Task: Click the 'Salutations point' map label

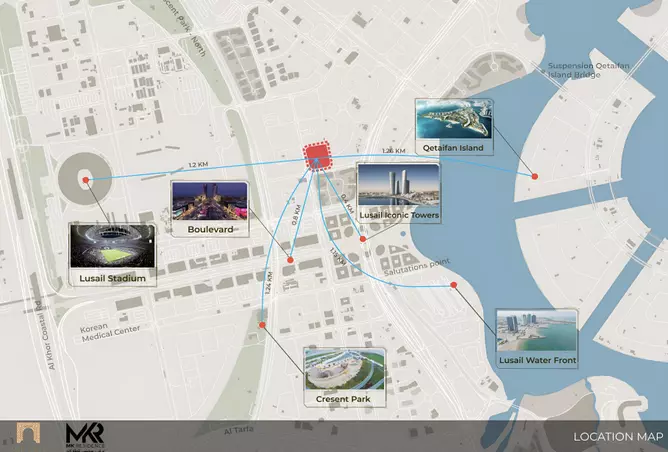Action: (x=417, y=268)
